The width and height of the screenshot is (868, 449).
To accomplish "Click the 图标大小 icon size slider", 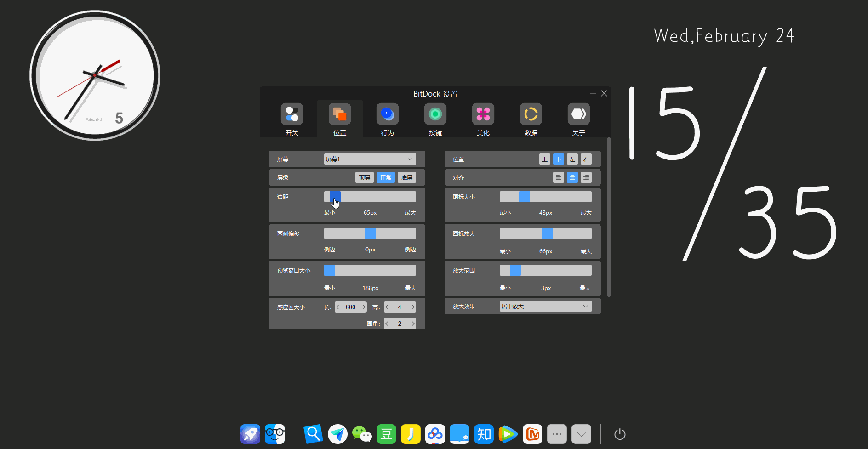I will pos(546,197).
